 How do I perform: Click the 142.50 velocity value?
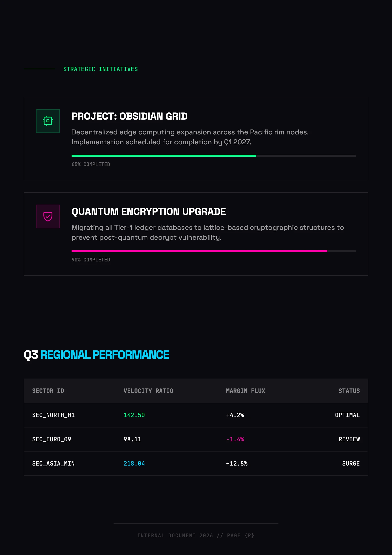point(134,415)
